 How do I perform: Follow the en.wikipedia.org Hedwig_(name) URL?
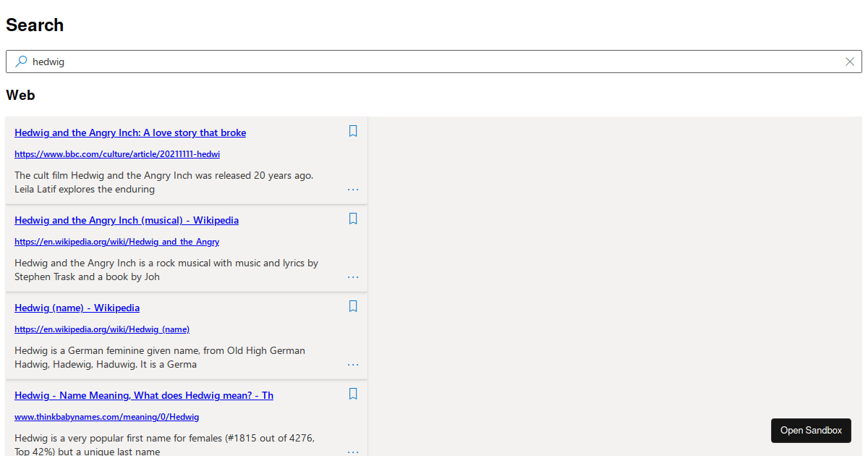click(x=102, y=329)
